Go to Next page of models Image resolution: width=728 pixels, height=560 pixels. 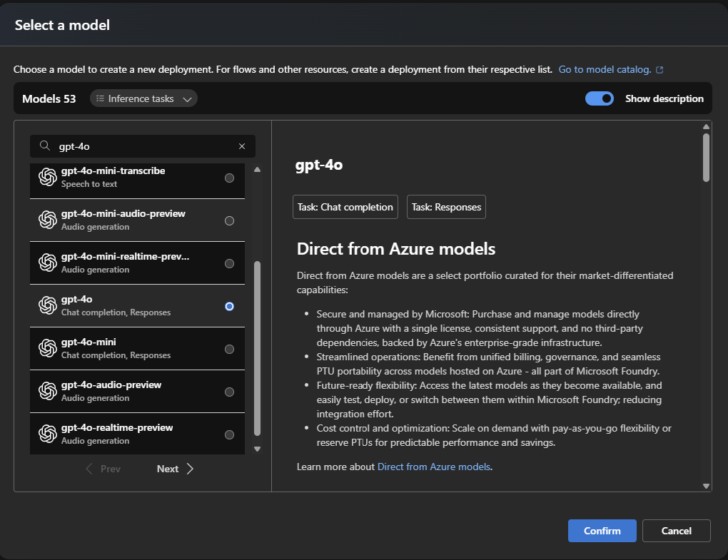click(x=175, y=469)
